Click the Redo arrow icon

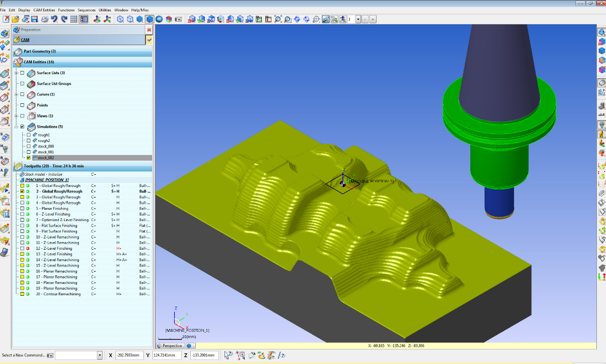point(64,19)
